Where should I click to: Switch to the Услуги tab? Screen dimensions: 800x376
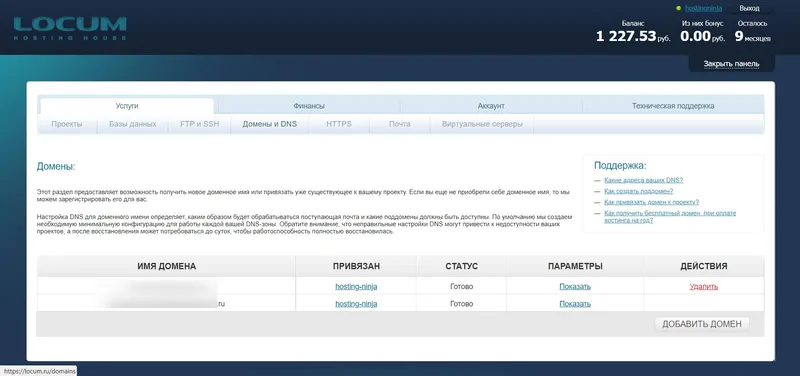tap(127, 106)
